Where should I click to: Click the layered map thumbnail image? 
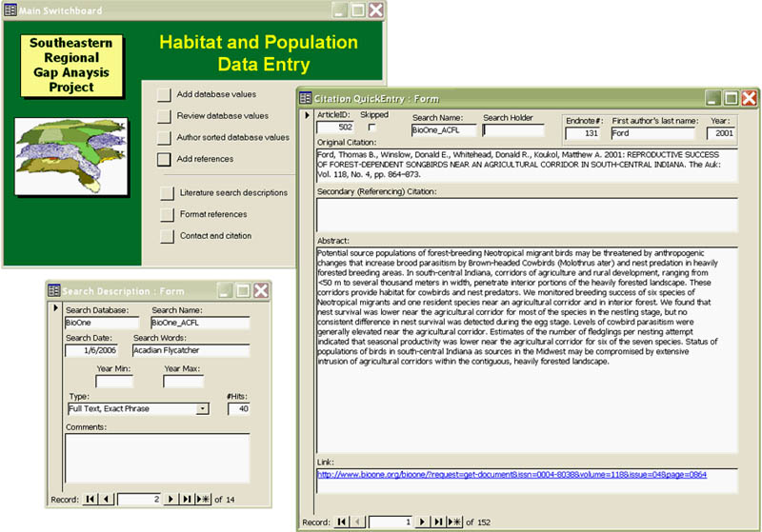pyautogui.click(x=71, y=156)
